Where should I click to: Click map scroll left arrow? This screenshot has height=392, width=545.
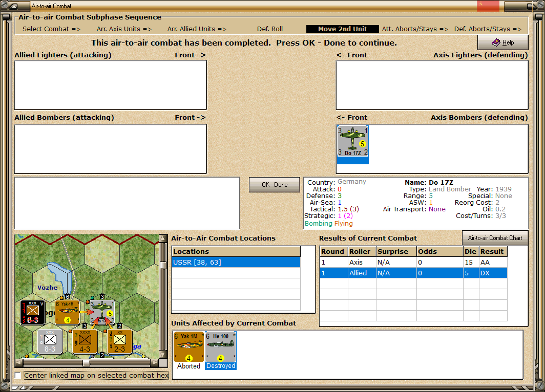19,363
